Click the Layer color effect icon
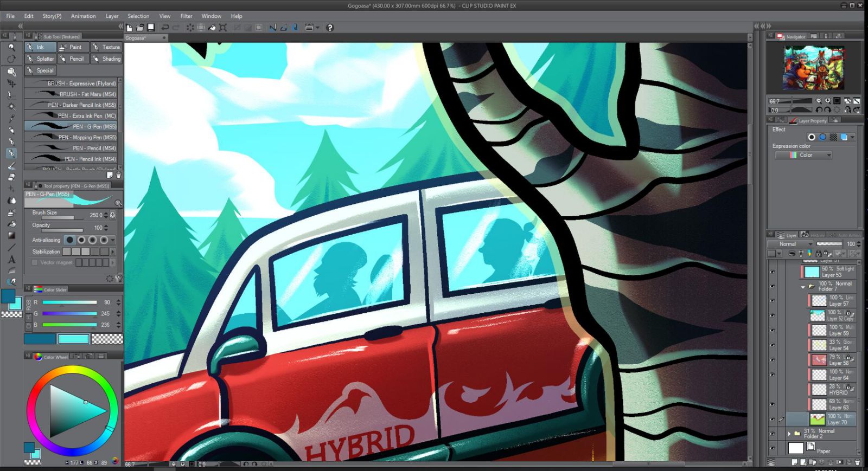This screenshot has width=868, height=471. (844, 137)
